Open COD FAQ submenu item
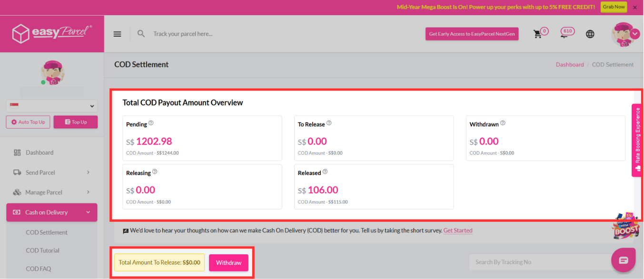644x279 pixels. (x=39, y=269)
